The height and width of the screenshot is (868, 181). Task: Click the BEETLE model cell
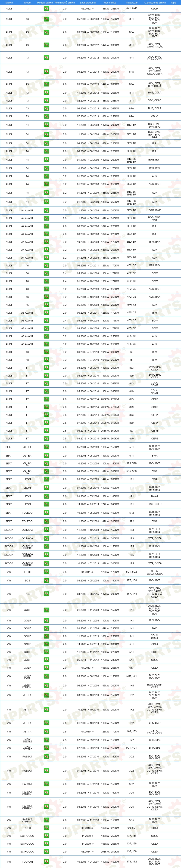pos(27,572)
